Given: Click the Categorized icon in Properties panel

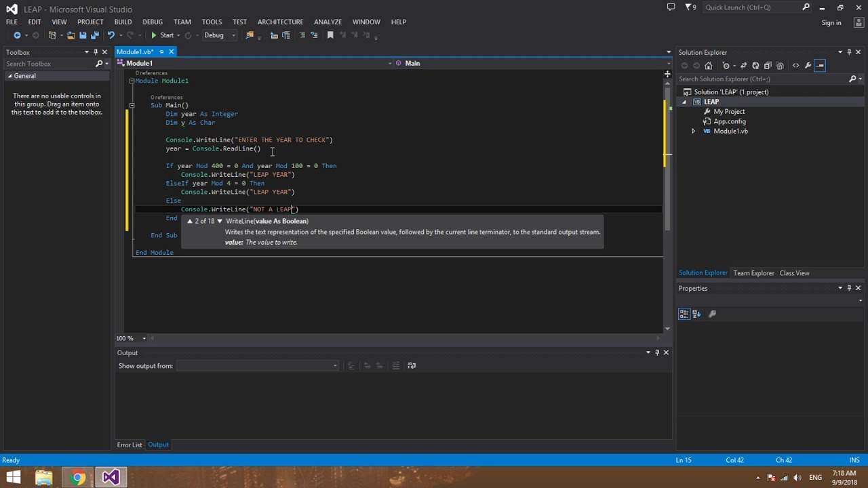Looking at the screenshot, I should (x=684, y=313).
